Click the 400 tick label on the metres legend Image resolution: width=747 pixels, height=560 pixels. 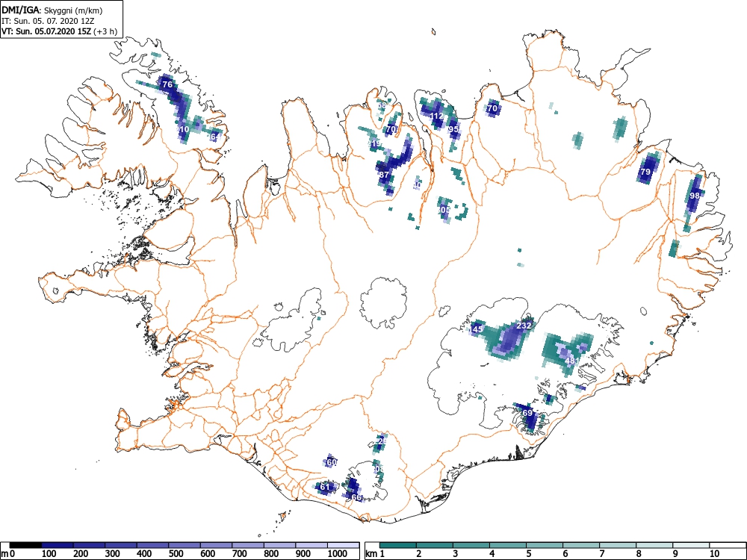click(144, 554)
